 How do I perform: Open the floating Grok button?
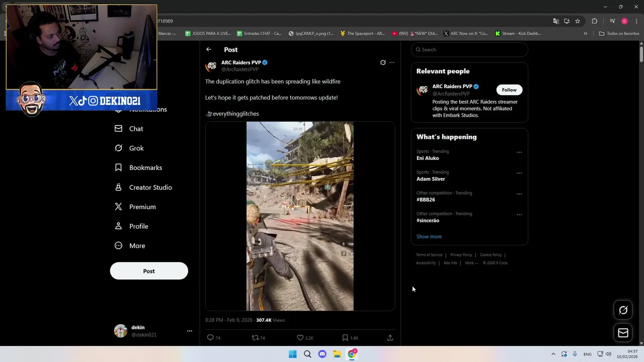pyautogui.click(x=623, y=310)
